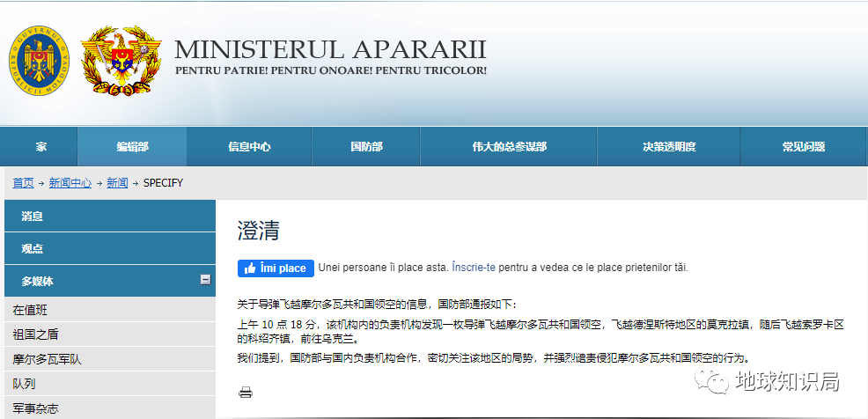Click the SPECIFY breadcrumb text

coord(164,183)
